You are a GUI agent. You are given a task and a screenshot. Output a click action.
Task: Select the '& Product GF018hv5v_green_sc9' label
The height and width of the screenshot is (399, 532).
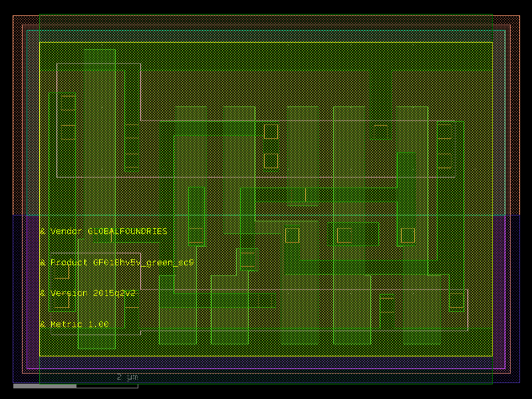pyautogui.click(x=117, y=263)
